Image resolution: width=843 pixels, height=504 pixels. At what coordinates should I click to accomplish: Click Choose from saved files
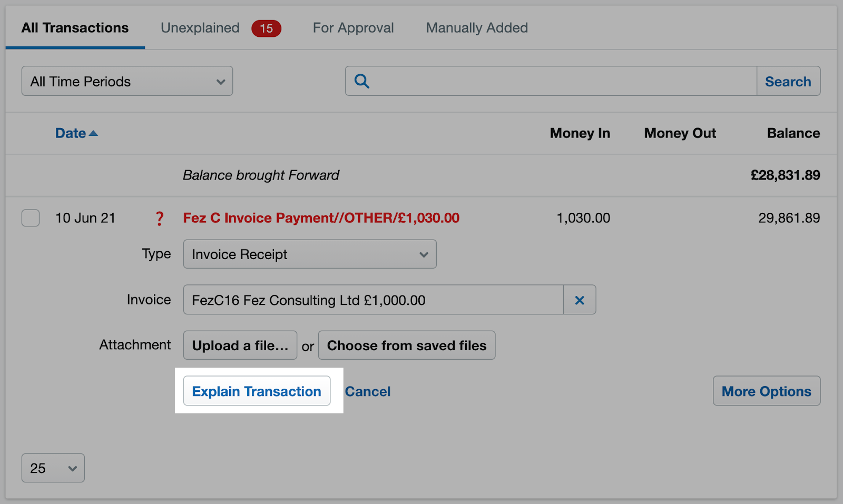pos(406,345)
